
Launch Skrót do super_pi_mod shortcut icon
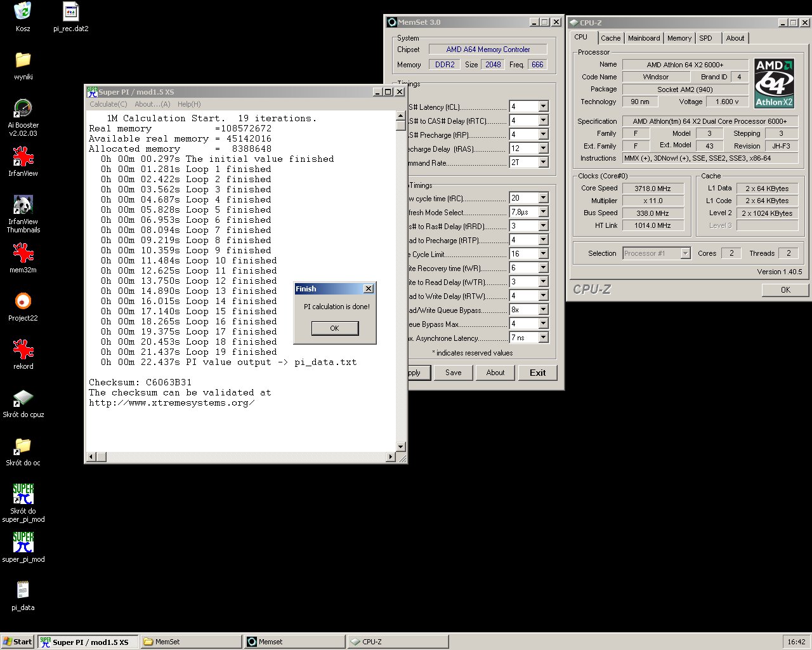click(23, 494)
